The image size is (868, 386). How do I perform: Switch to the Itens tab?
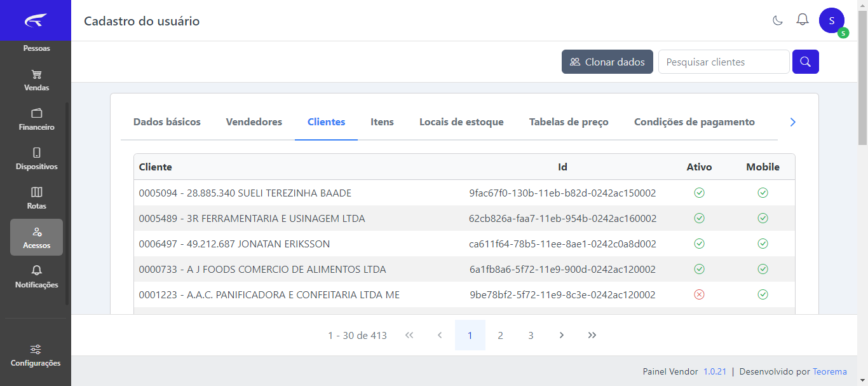(x=383, y=122)
